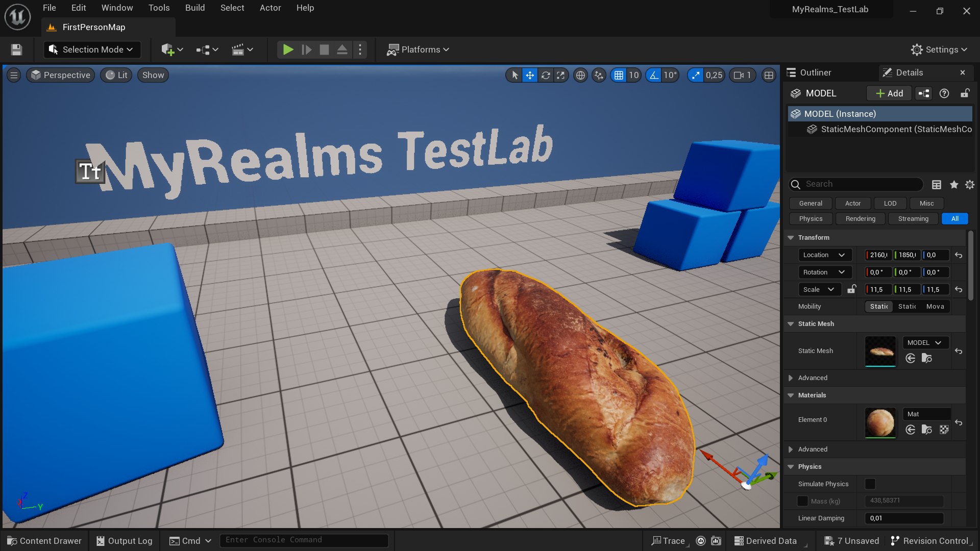Open the Content Drawer
Screen dimensions: 980x551
[x=44, y=541]
